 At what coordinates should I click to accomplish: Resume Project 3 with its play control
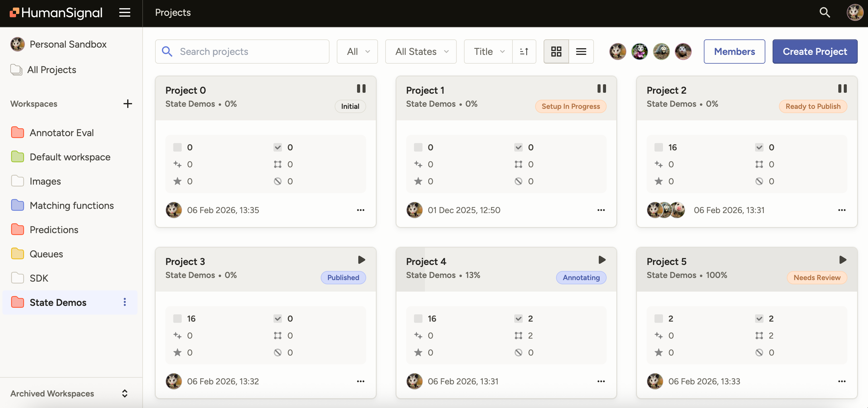361,260
